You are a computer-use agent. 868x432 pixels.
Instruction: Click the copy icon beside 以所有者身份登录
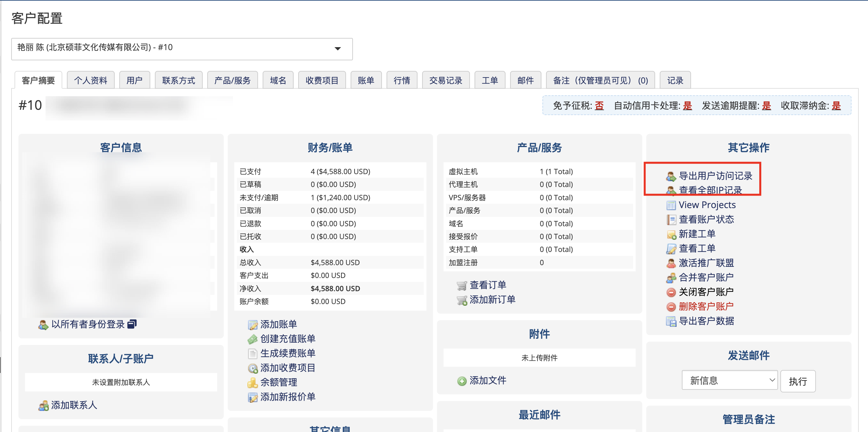click(133, 324)
